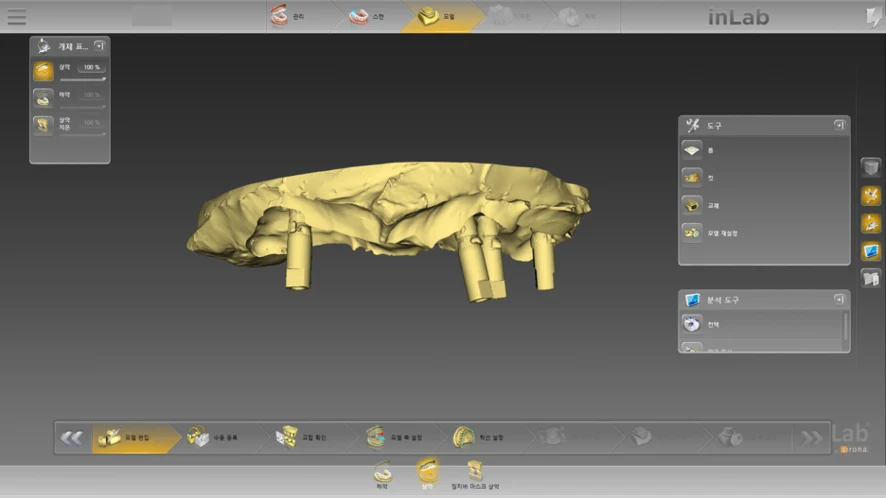Click the 100 % value for 상악
The image size is (886, 498).
pyautogui.click(x=92, y=67)
